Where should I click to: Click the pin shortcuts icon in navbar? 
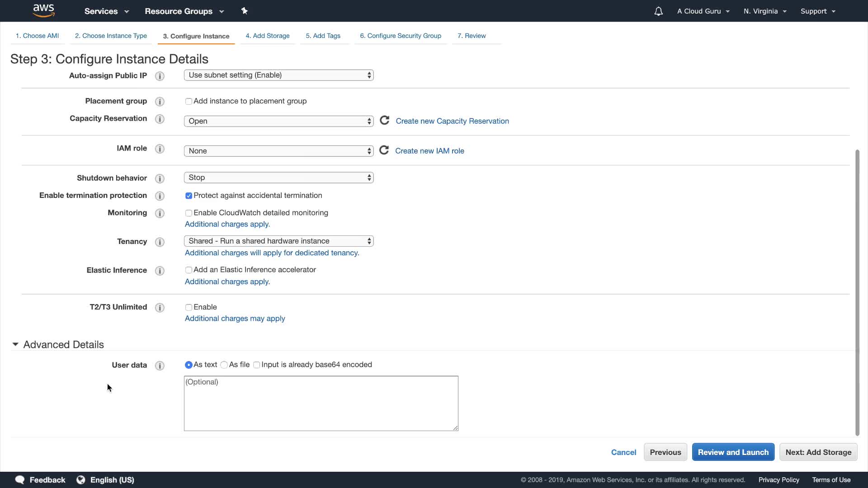(x=244, y=11)
